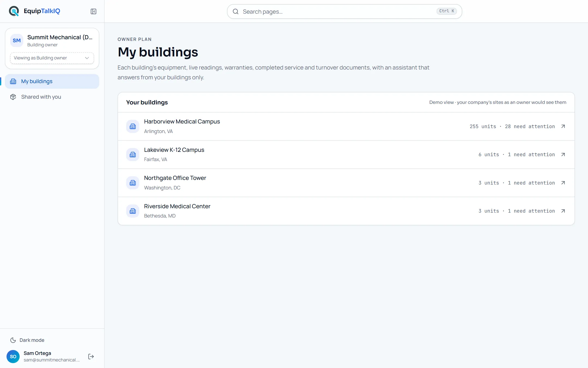This screenshot has width=588, height=368.
Task: Click the Arlington, VA location text
Action: (158, 131)
